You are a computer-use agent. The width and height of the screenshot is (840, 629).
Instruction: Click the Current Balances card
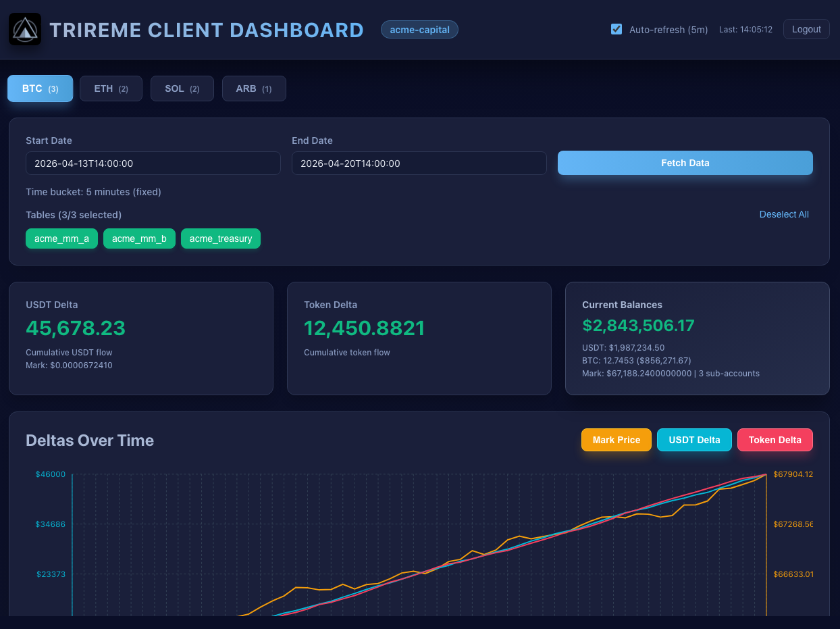click(x=698, y=338)
